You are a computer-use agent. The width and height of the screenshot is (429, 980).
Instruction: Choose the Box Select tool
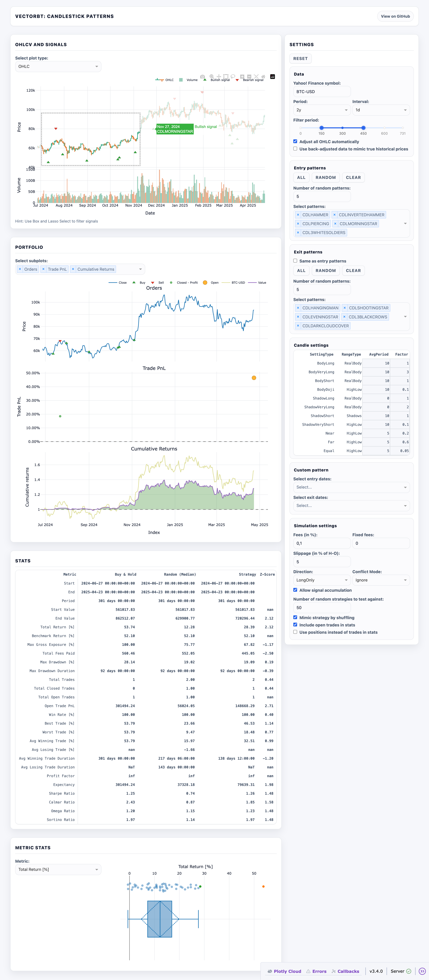[x=226, y=76]
